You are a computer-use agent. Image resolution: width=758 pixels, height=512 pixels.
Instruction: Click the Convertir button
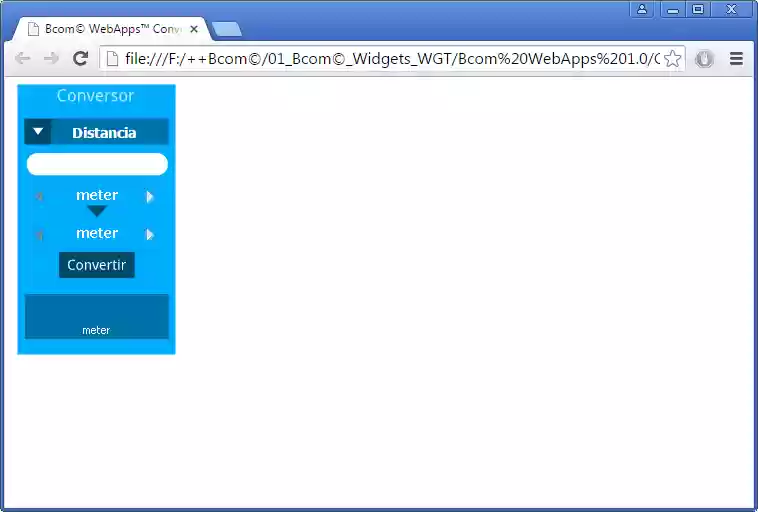click(97, 265)
